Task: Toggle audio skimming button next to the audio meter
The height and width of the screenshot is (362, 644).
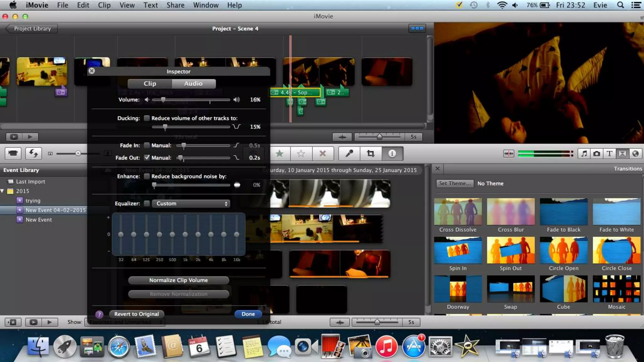Action: click(x=508, y=154)
